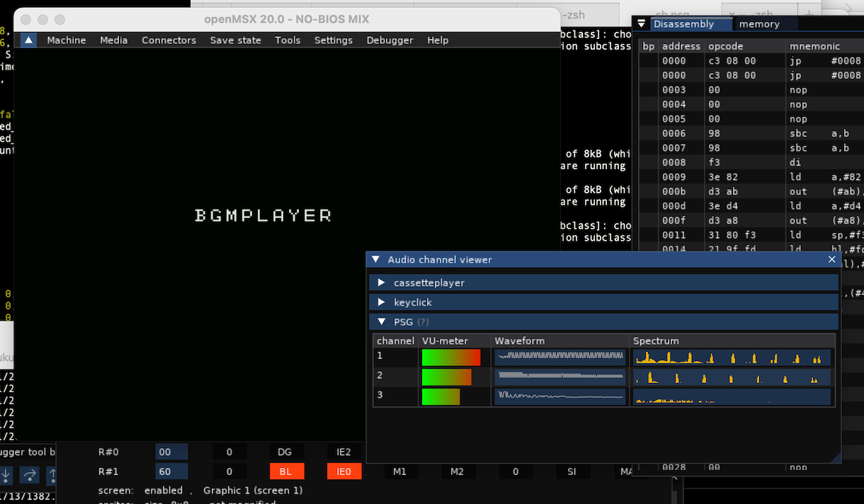The image size is (864, 504).
Task: Open the Save state menu
Action: click(x=236, y=40)
